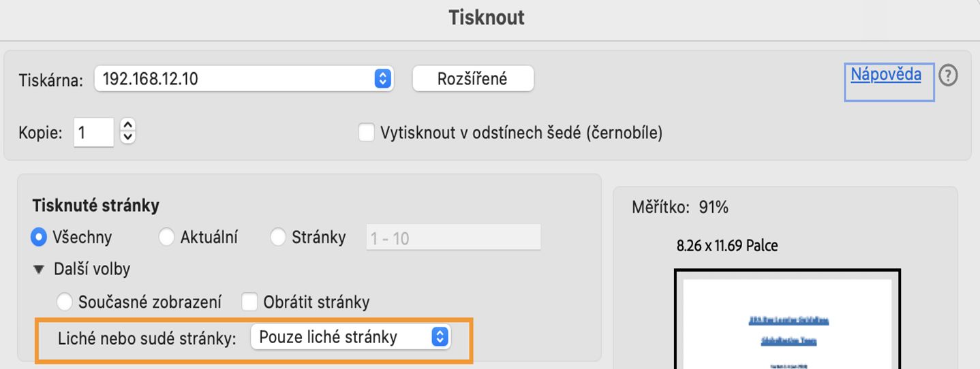Click the page range field showing 1 - 10
This screenshot has height=369, width=980.
453,238
